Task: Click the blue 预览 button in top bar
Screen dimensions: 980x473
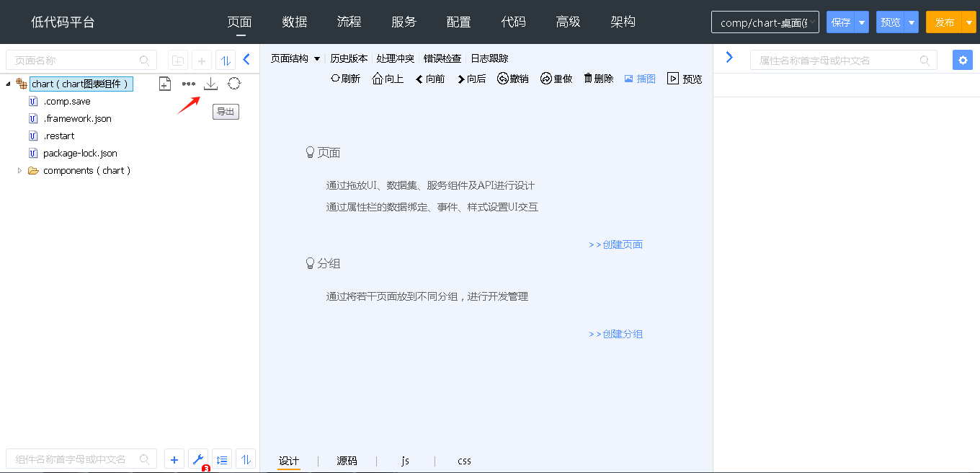Action: click(x=891, y=22)
